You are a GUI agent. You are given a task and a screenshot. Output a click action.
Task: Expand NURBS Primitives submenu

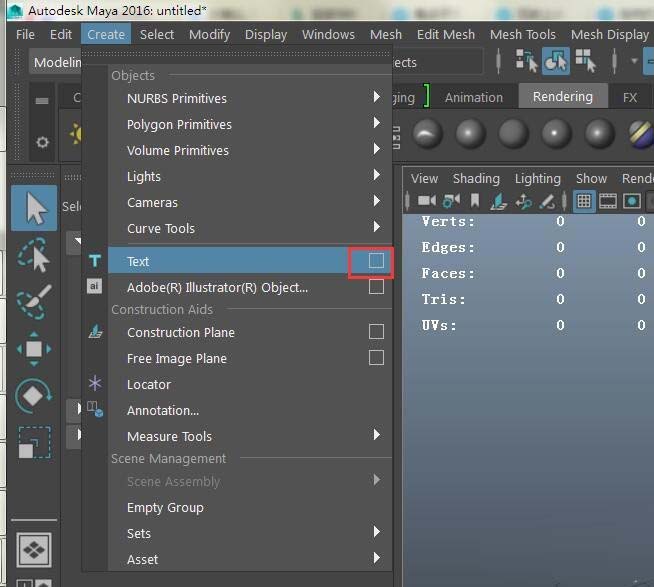click(x=377, y=97)
